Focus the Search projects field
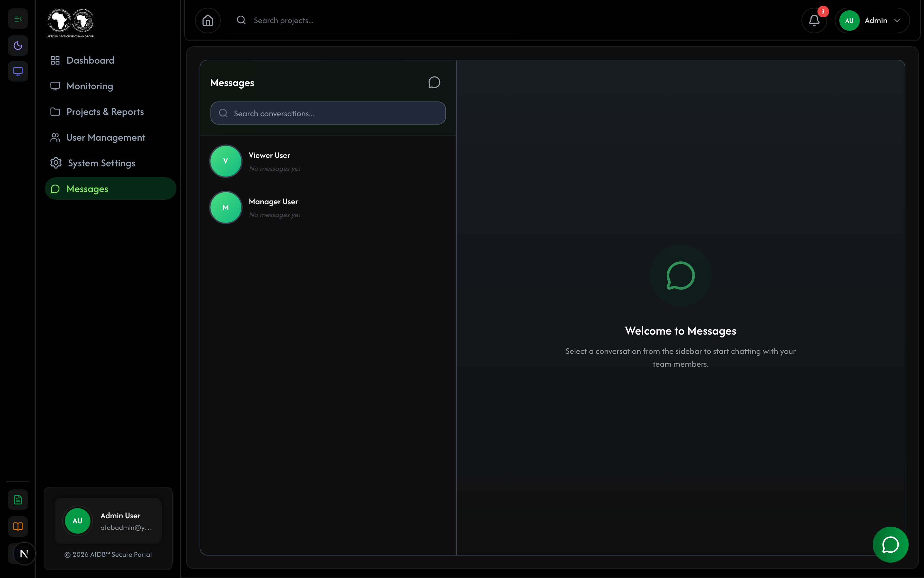Screen dimensions: 924x578 point(372,20)
